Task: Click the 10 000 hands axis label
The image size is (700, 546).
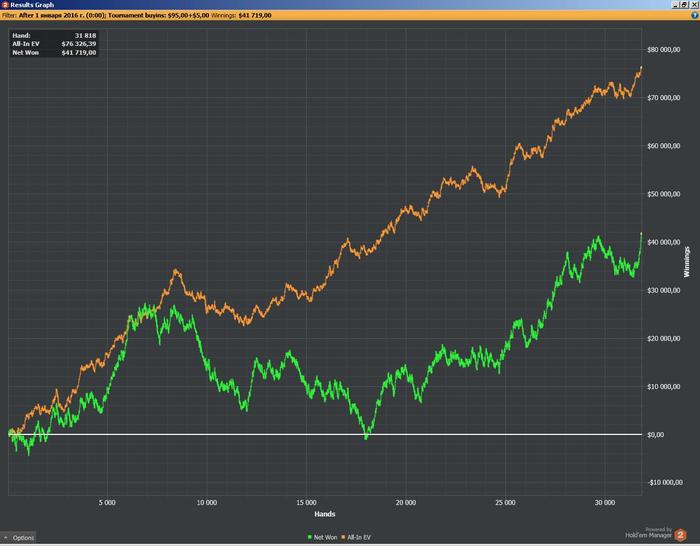Action: [207, 503]
